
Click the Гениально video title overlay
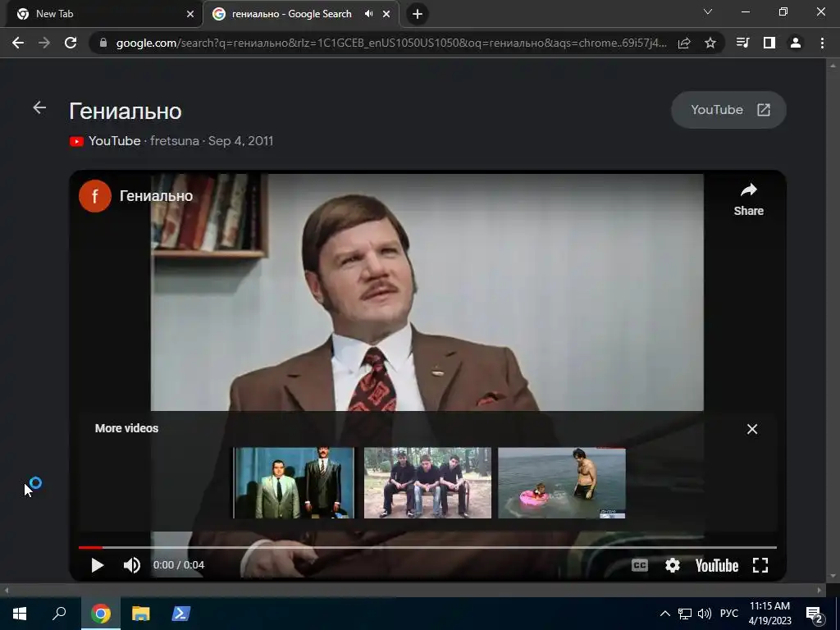pos(156,196)
